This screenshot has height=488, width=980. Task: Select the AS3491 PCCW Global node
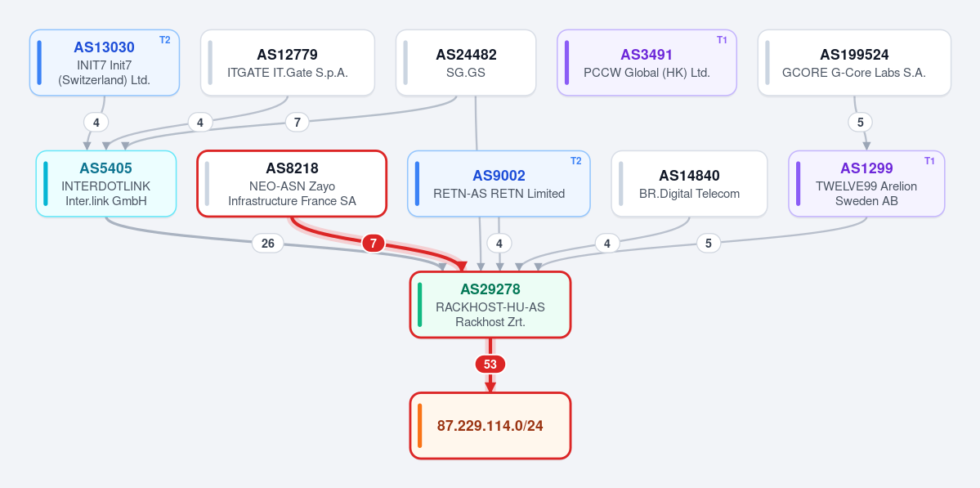tap(647, 62)
